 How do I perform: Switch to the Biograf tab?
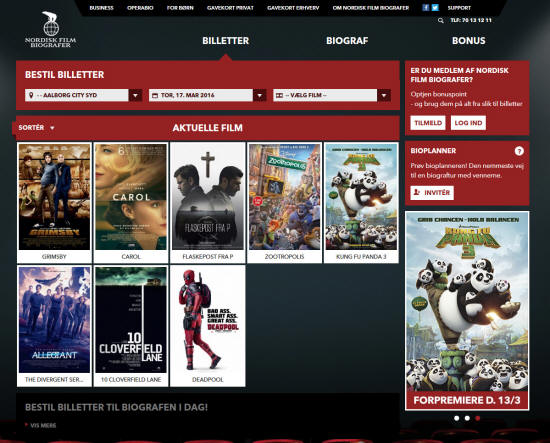pyautogui.click(x=347, y=41)
